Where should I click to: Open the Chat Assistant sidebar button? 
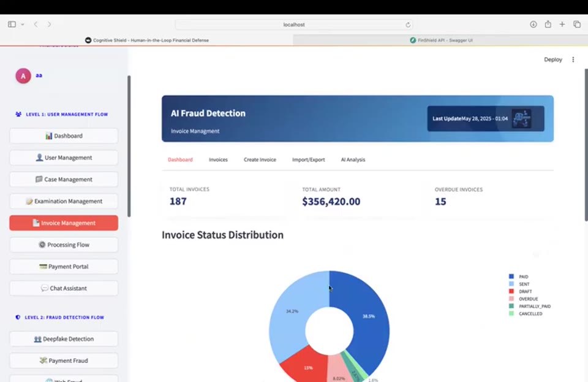pos(64,288)
